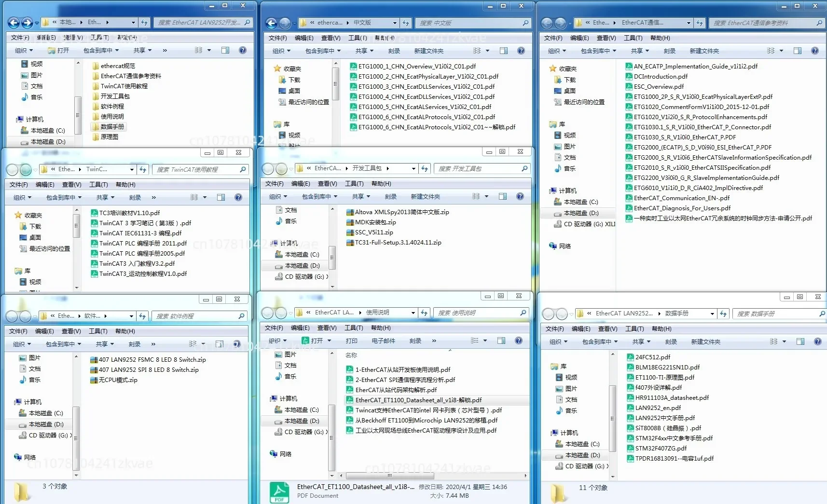Toggle preview pane in EtherCAT通信参考资料 window

click(798, 51)
